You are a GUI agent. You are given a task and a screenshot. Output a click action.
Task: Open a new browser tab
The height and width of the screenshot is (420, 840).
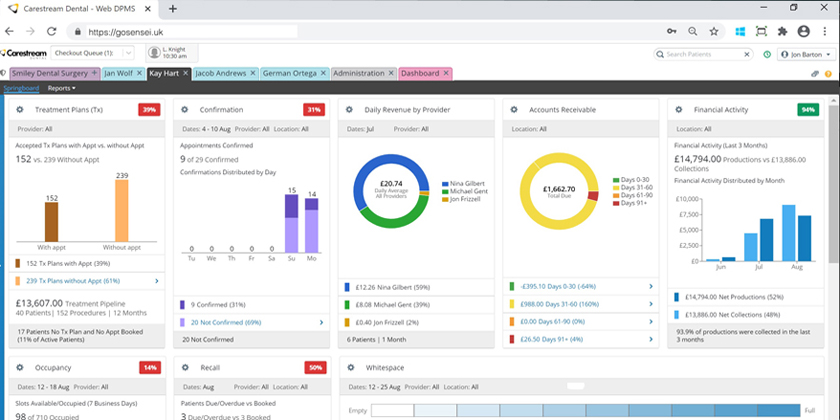172,9
